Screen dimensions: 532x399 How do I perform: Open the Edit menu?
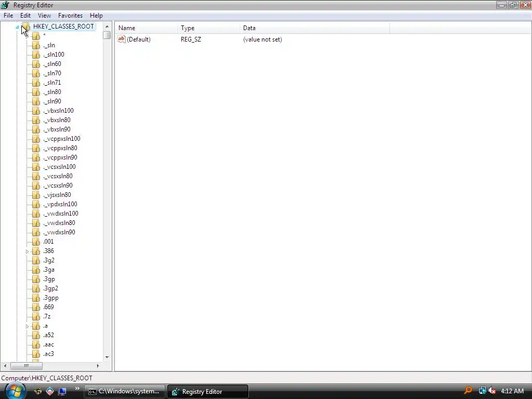coord(25,16)
